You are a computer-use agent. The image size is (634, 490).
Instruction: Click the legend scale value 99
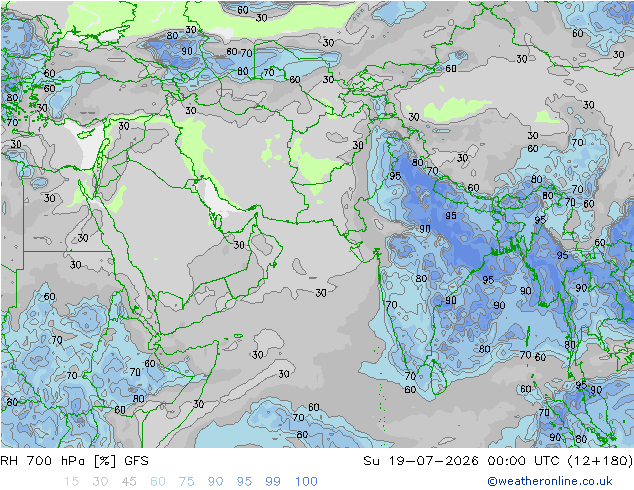pos(273,482)
